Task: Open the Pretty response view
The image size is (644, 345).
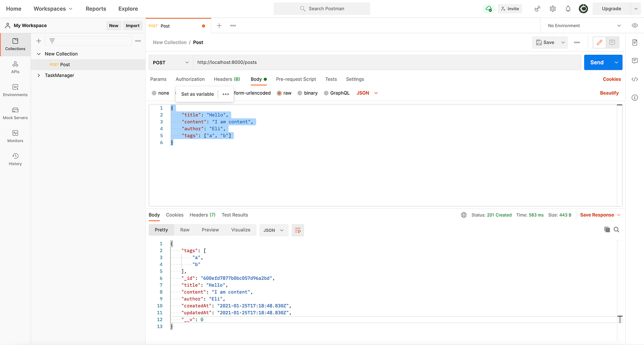Action: click(161, 230)
